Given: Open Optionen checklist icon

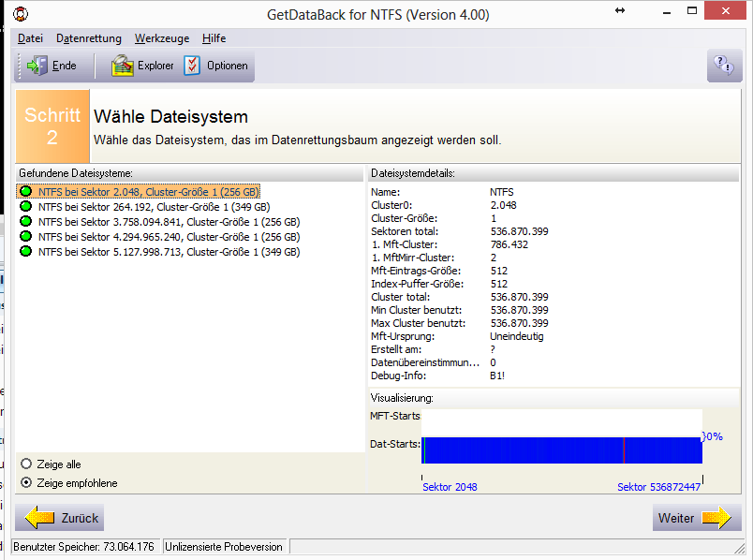Looking at the screenshot, I should pos(192,66).
